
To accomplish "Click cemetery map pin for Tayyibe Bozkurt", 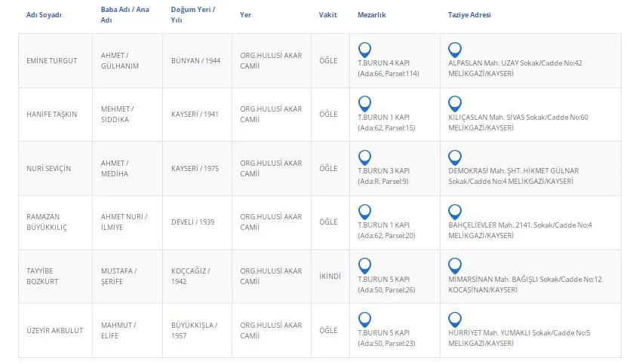I will [364, 265].
